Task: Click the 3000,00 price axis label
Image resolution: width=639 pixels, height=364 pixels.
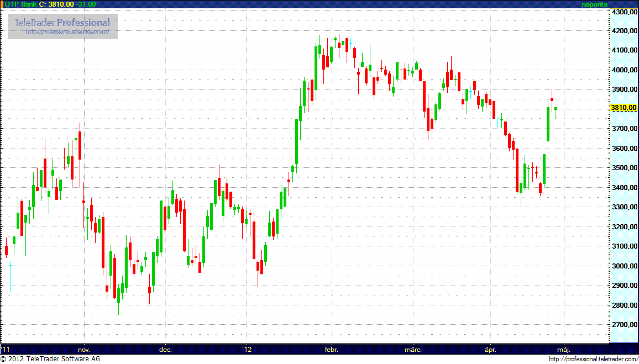Action: click(624, 266)
